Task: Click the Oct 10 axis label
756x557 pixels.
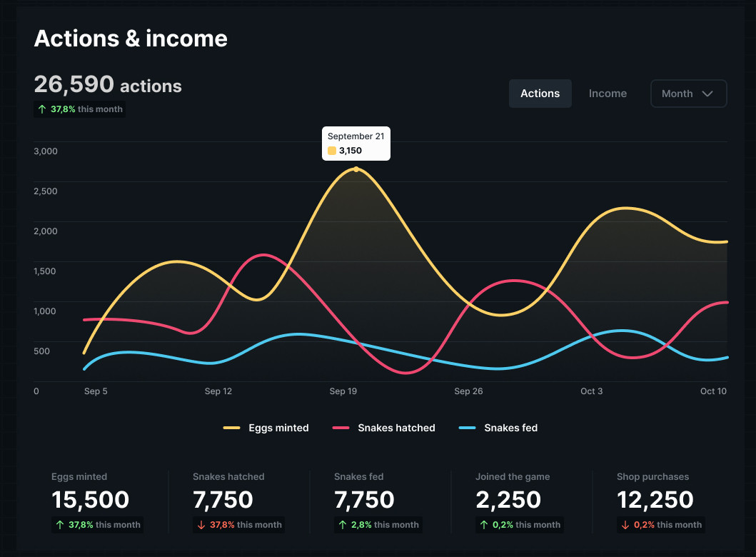Action: click(x=713, y=391)
